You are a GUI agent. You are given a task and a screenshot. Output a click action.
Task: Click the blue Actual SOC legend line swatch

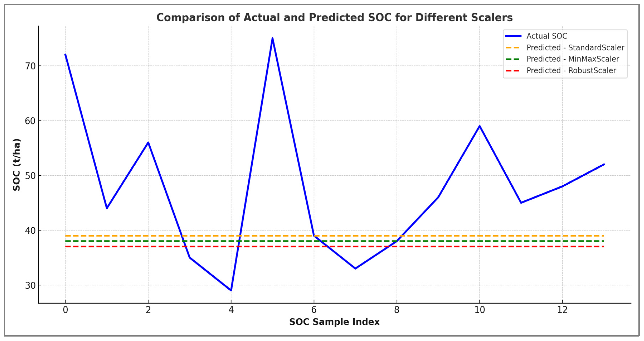[513, 36]
